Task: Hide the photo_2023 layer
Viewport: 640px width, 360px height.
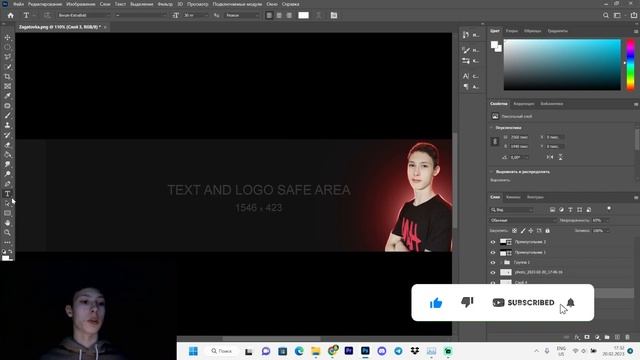Action: [493, 272]
